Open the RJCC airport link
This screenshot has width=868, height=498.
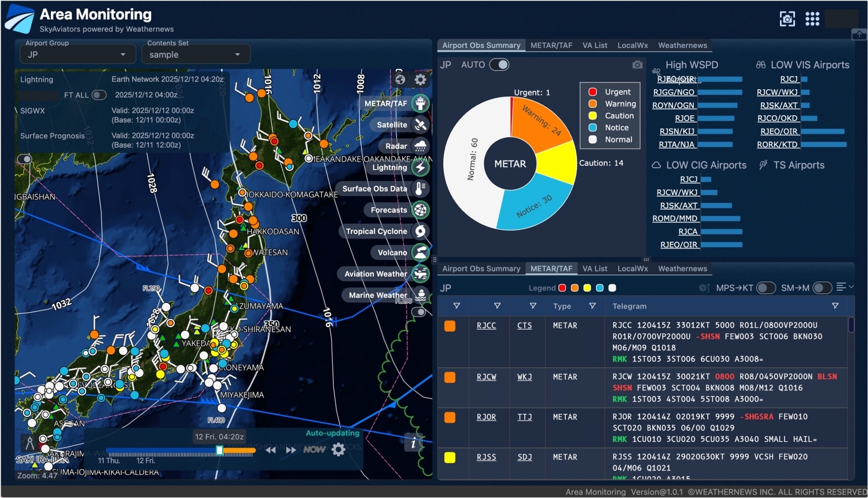[x=486, y=325]
